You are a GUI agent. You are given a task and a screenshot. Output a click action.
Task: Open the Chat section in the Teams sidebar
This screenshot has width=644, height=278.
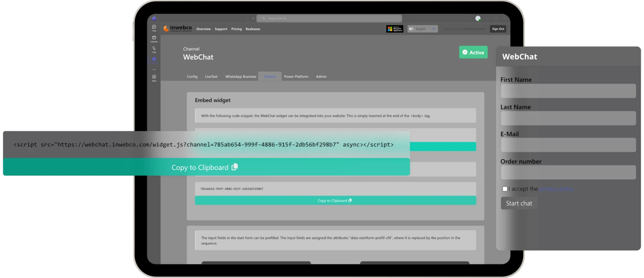tap(154, 27)
